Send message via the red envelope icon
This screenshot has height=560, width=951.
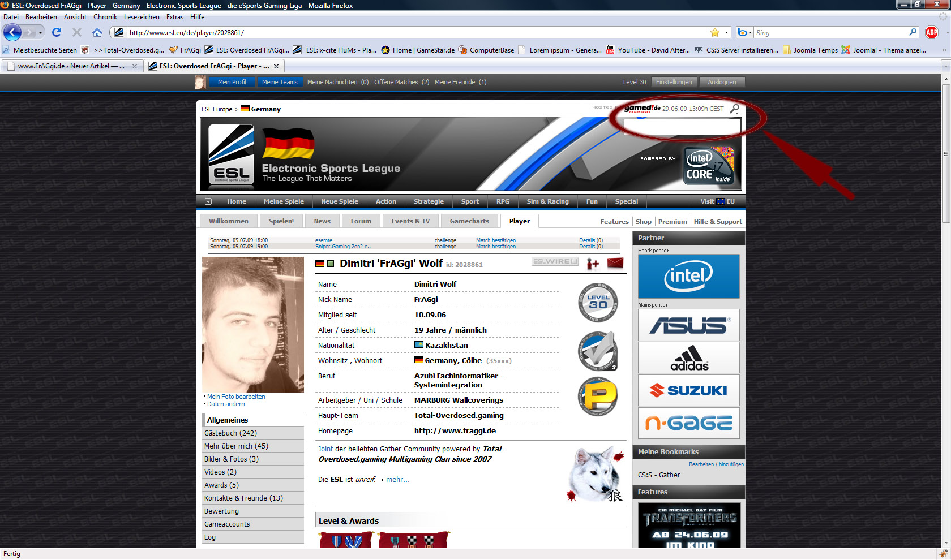(x=615, y=263)
